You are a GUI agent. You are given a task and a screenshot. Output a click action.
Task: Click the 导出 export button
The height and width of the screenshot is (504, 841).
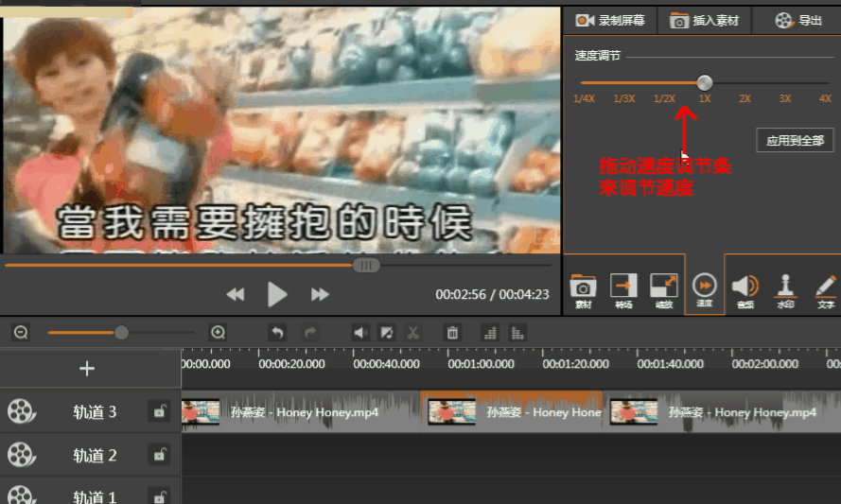(x=798, y=21)
